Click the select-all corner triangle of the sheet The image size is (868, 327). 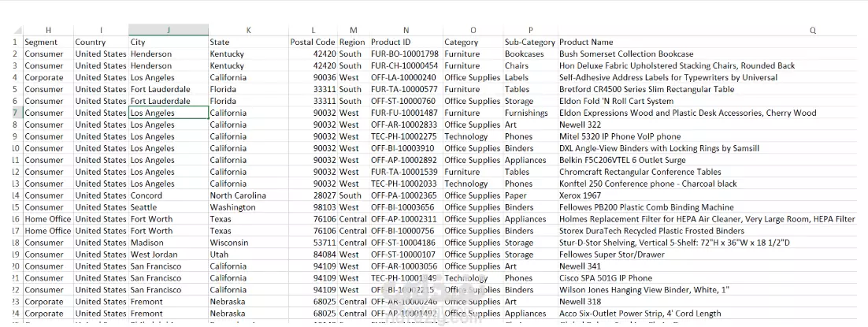pyautogui.click(x=17, y=31)
